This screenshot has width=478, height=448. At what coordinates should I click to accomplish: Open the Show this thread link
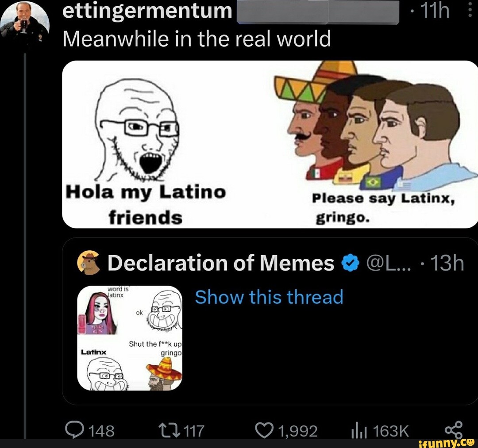point(269,297)
